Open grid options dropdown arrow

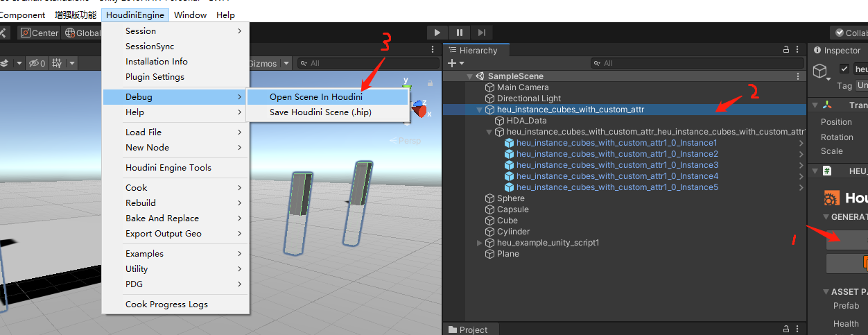[71, 63]
